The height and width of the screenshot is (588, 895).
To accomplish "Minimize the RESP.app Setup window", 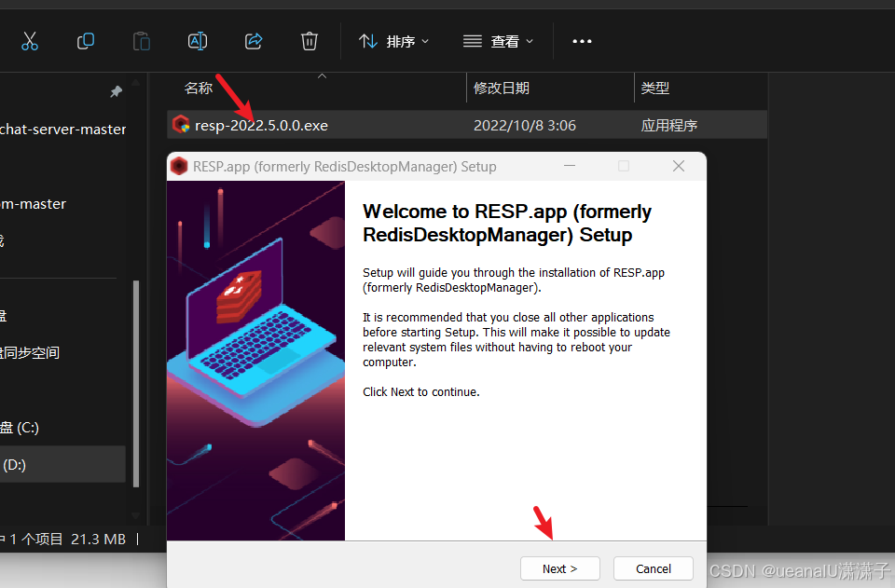I will point(570,166).
